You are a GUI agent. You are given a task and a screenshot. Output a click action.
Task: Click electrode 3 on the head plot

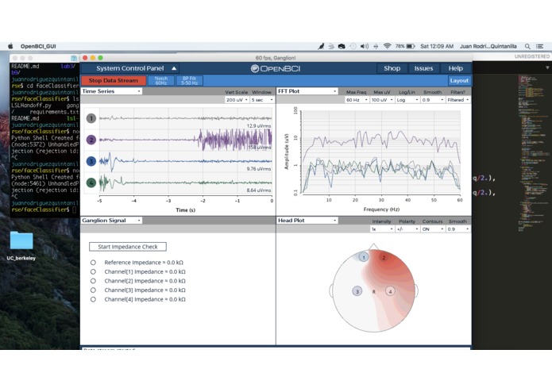click(357, 291)
